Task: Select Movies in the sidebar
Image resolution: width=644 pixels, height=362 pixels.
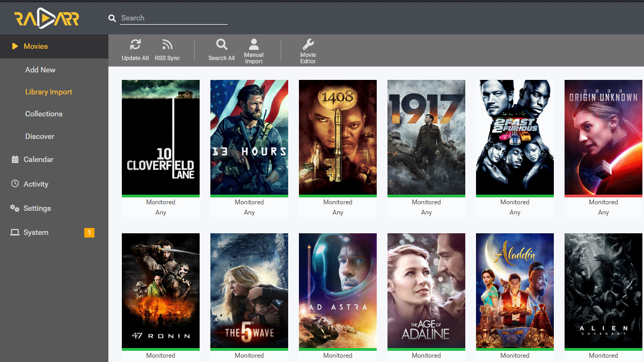Action: [54, 47]
